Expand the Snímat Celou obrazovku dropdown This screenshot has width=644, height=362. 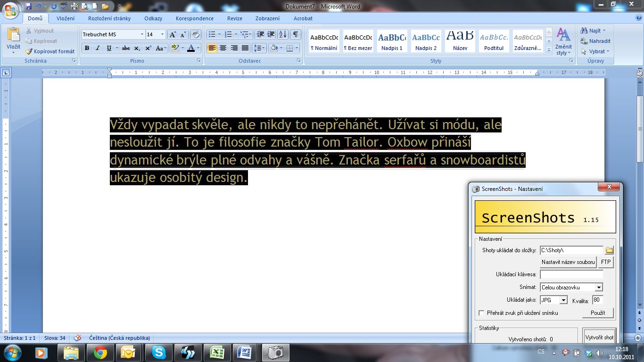tap(598, 287)
